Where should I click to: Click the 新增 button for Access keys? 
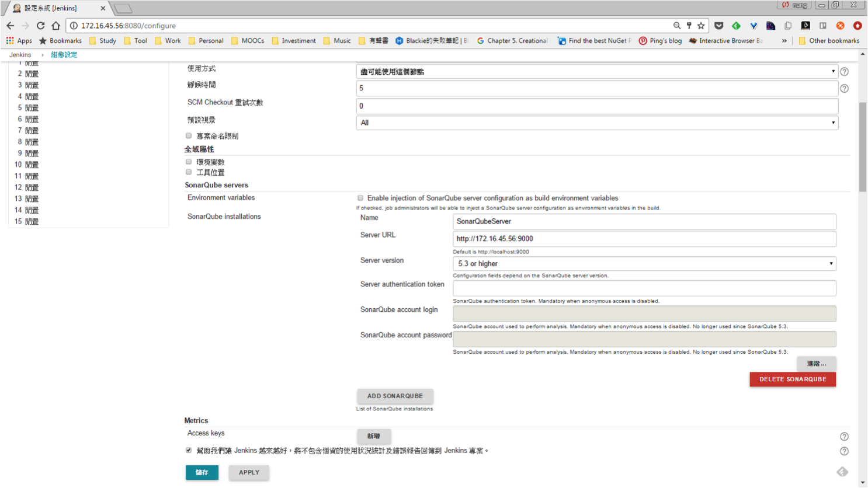click(x=374, y=436)
